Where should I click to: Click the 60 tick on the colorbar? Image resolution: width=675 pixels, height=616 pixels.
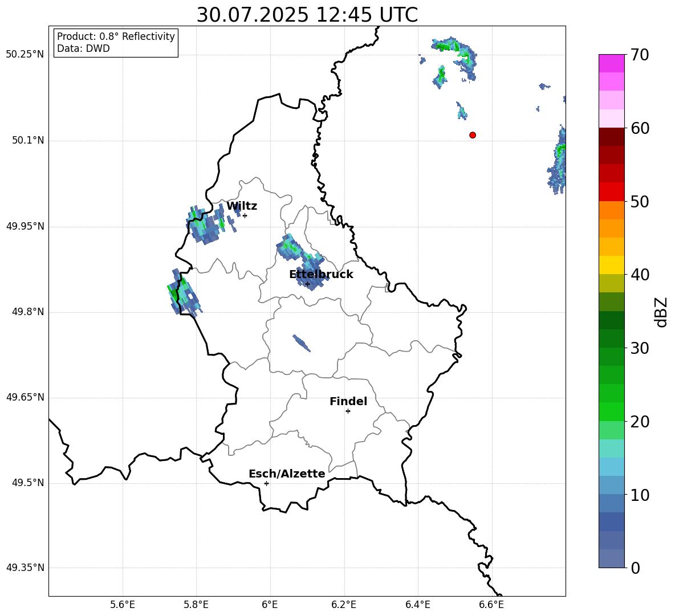coord(640,128)
